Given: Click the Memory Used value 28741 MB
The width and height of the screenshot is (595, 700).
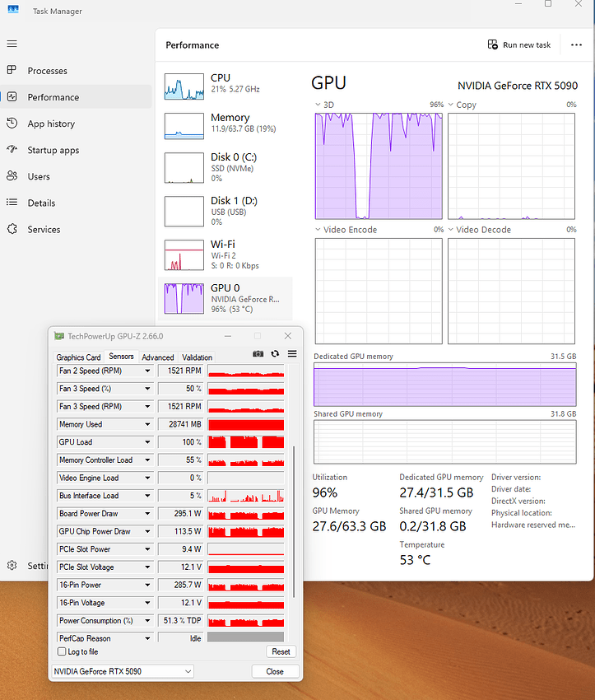Looking at the screenshot, I should tap(184, 424).
